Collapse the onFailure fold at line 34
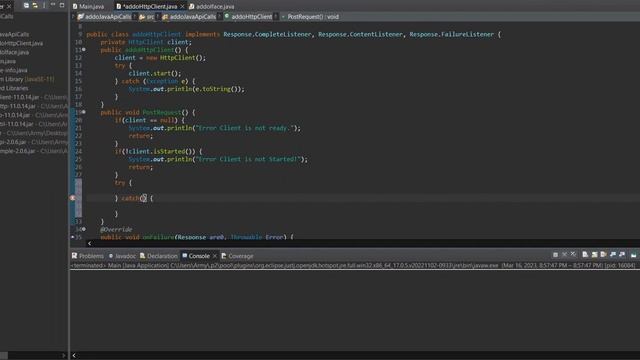Screen dimensions: 640x360 click(84, 229)
